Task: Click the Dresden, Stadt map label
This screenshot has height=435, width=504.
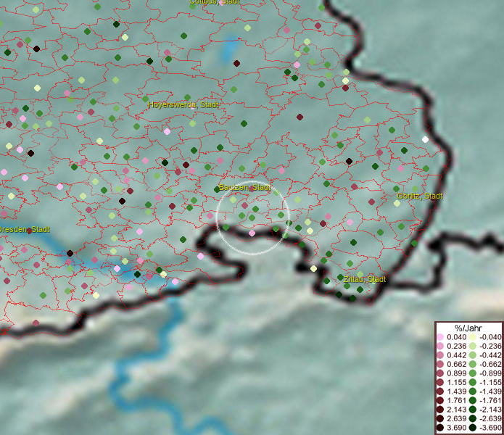Action: [x=24, y=229]
